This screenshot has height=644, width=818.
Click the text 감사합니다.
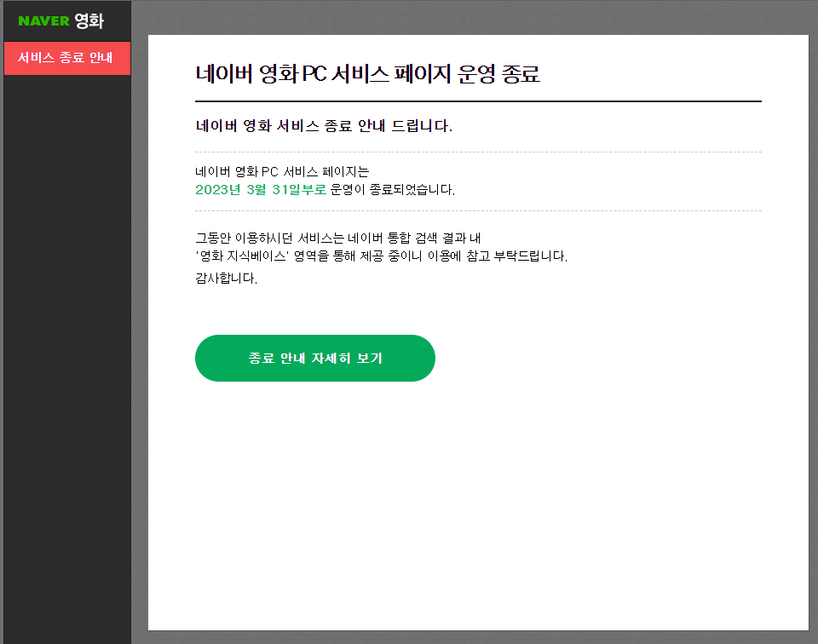coord(227,278)
